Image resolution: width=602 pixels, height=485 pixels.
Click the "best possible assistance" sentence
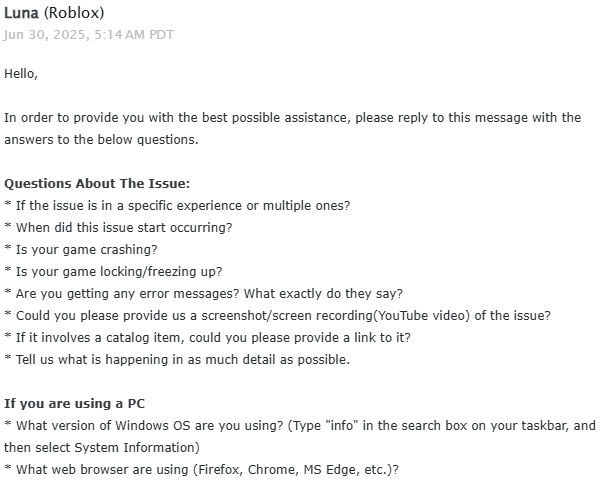click(x=292, y=118)
